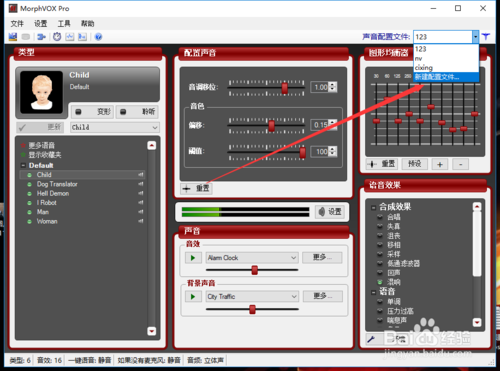Click the speaker icon on Dog Translator row
Screen dimensions: 500x371
[141, 184]
